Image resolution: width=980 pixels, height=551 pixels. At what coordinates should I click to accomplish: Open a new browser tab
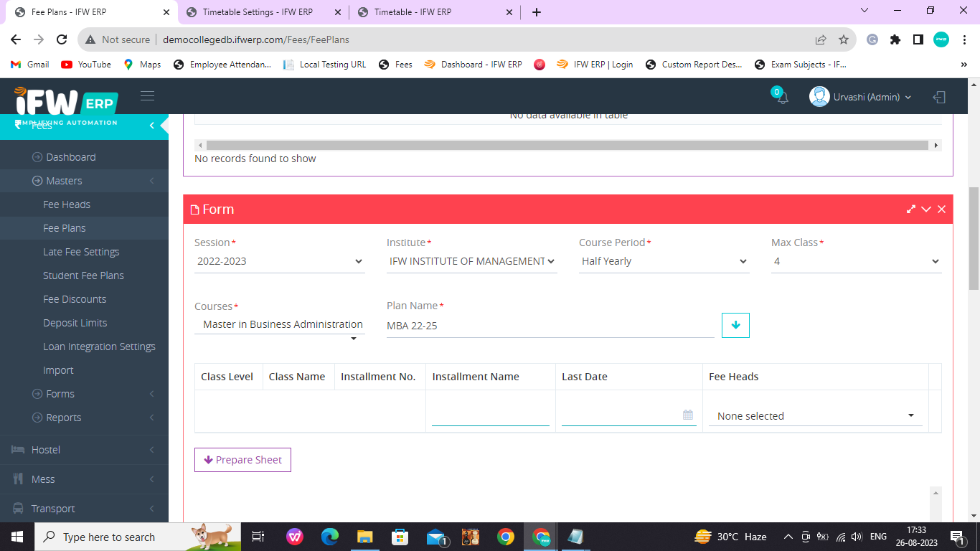(x=537, y=12)
